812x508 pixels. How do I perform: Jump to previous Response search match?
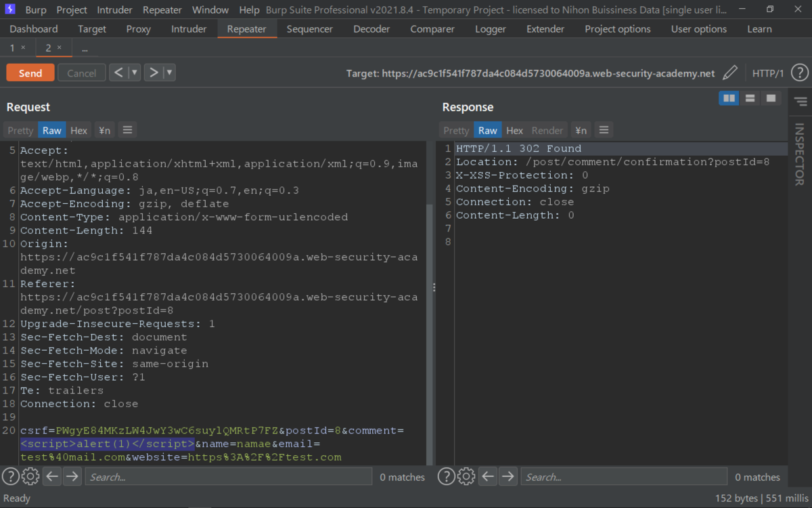pyautogui.click(x=488, y=477)
